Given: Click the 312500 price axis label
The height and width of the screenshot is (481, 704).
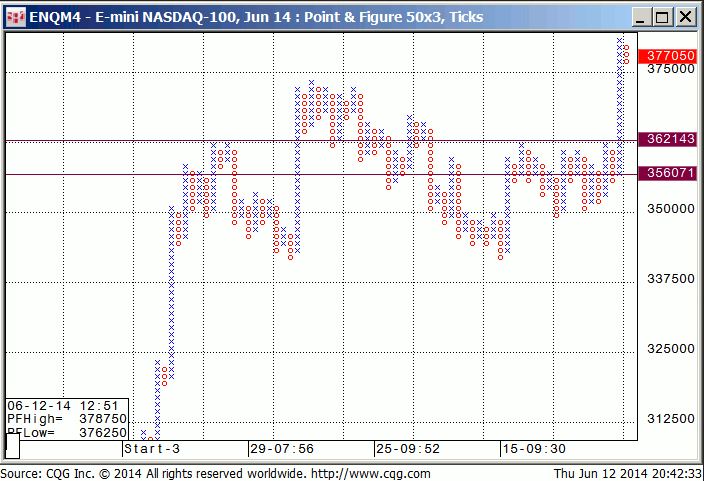Looking at the screenshot, I should (x=670, y=419).
